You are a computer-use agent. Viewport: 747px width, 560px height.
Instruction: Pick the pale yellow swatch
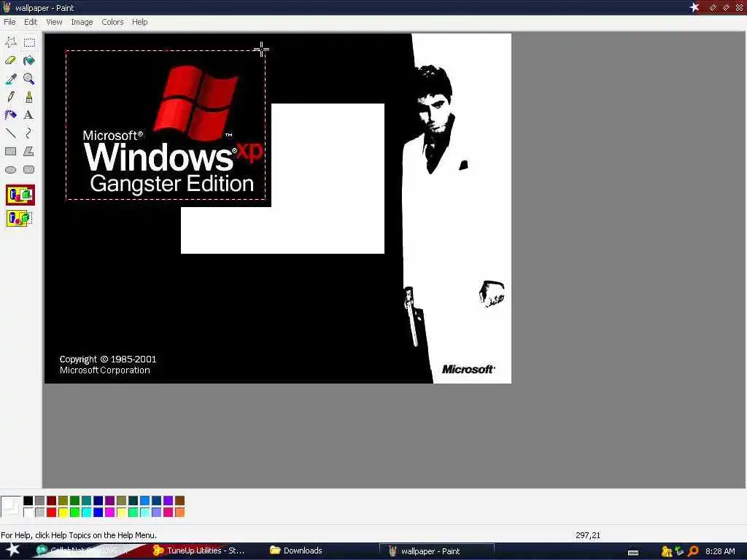tap(122, 513)
